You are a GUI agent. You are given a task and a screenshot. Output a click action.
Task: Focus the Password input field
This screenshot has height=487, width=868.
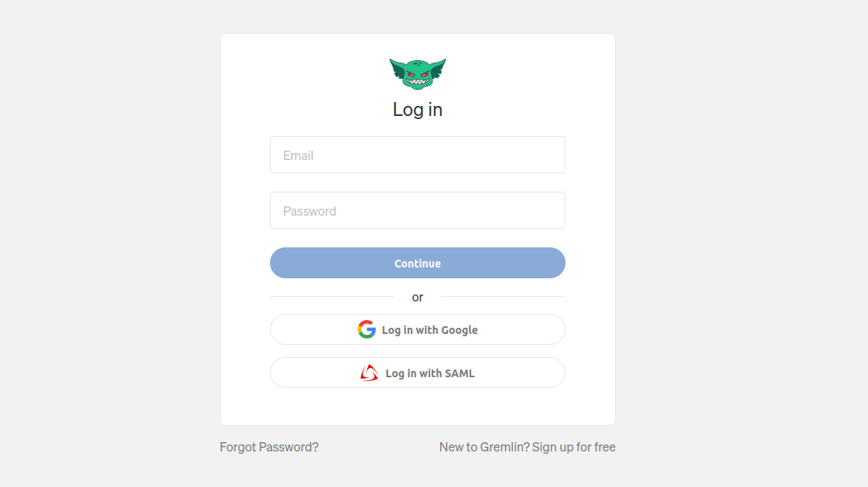(418, 210)
